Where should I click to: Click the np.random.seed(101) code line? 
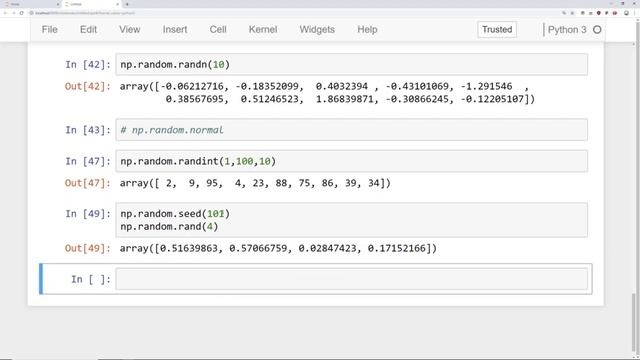point(175,214)
